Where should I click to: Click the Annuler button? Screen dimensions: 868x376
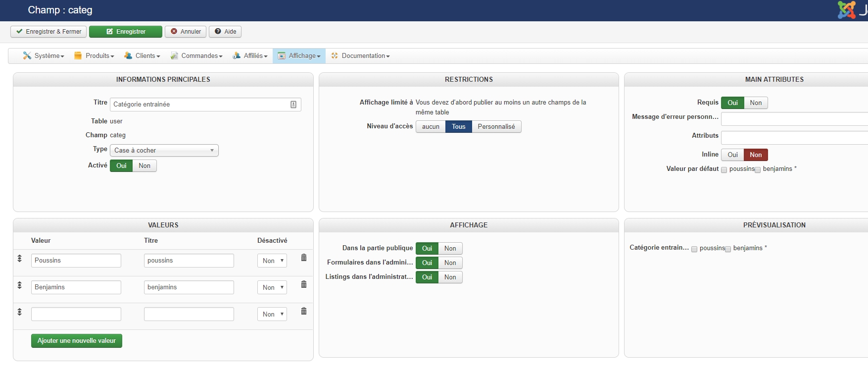pyautogui.click(x=186, y=32)
